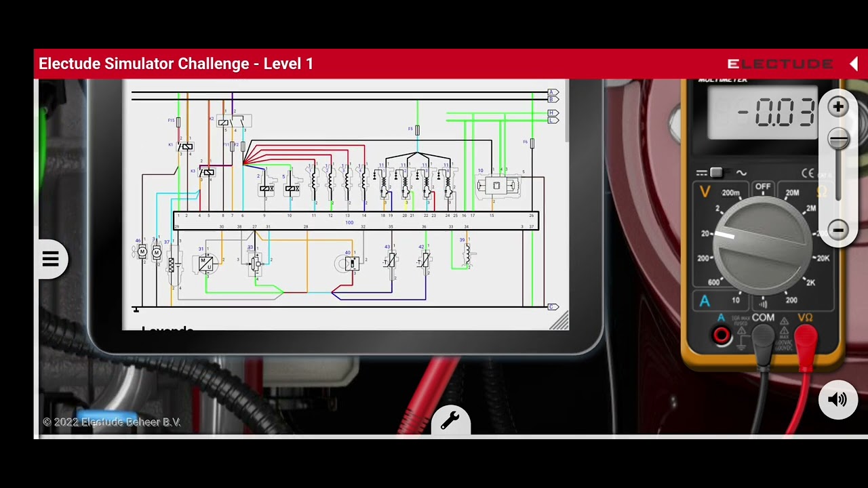Select the continuity beep setting on the dial
This screenshot has width=868, height=488.
763,304
